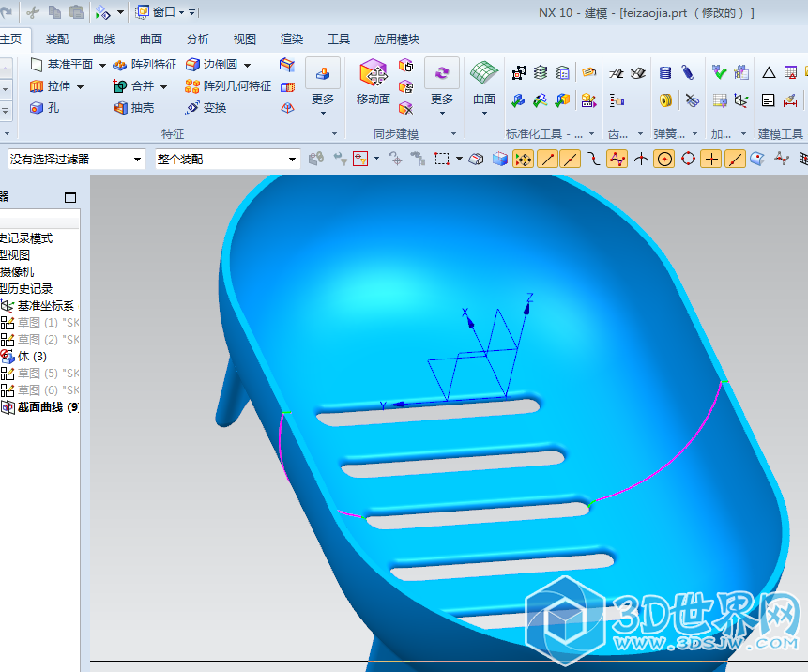The height and width of the screenshot is (672, 808).
Task: Toggle Existing Point snap option
Action: 711,160
